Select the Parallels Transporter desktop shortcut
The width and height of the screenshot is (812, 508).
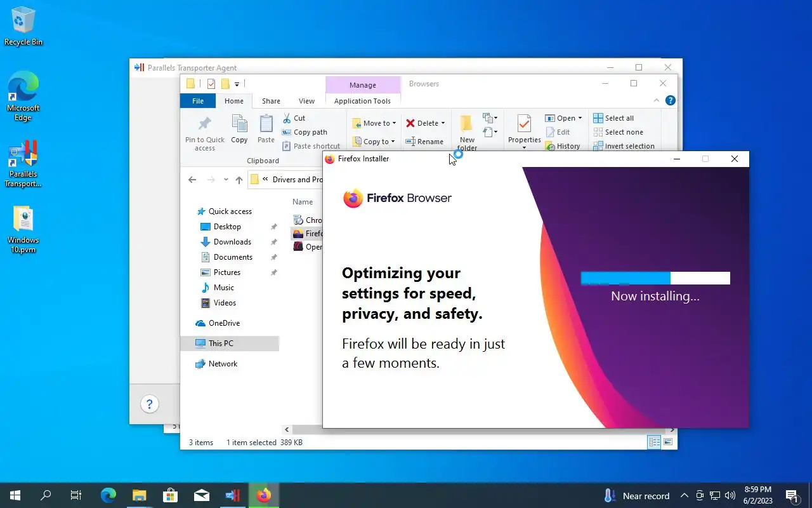click(x=23, y=164)
